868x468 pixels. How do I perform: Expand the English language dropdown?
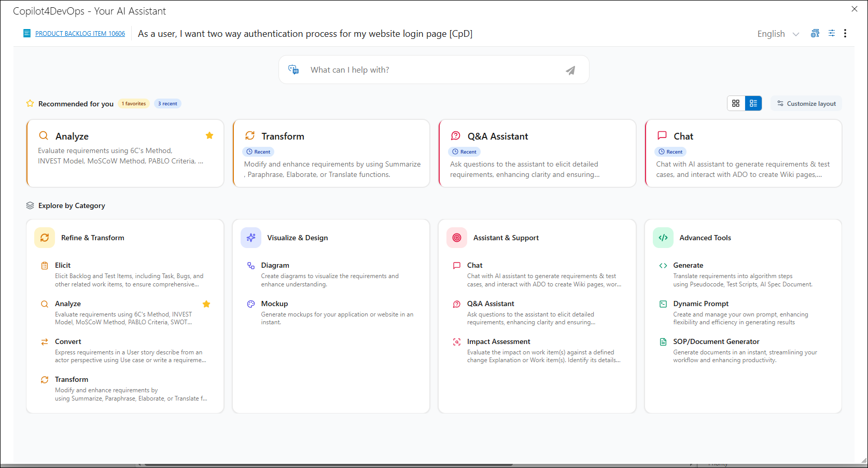pyautogui.click(x=778, y=34)
